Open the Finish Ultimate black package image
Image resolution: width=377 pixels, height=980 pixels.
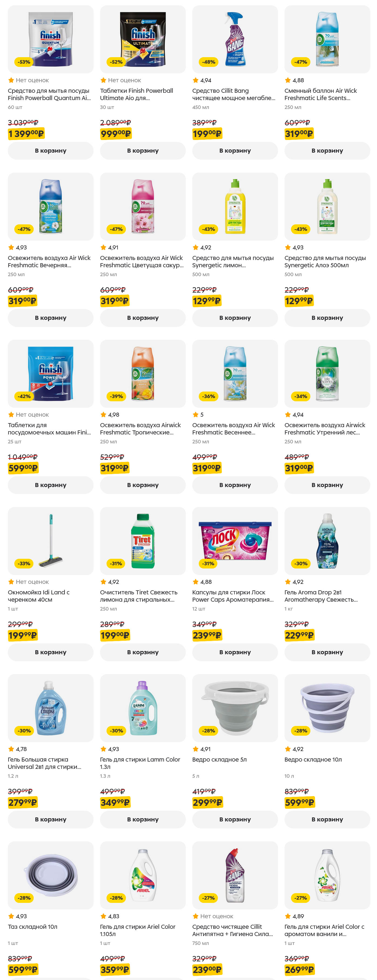click(143, 39)
